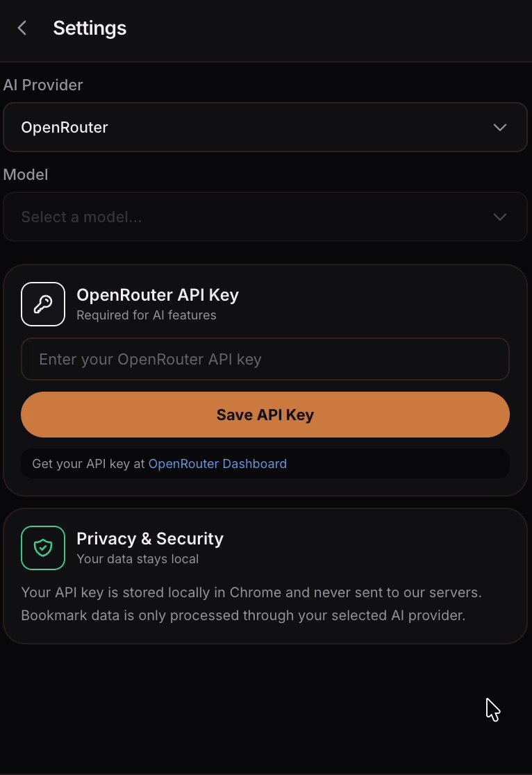Click the Model dropdown chevron arrow
532x775 pixels.
tap(499, 217)
